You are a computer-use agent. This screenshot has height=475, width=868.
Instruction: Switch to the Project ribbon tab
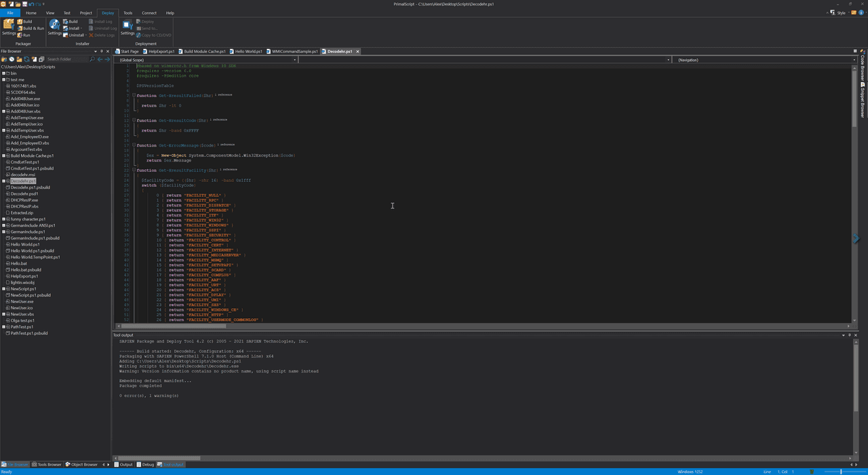click(x=86, y=13)
